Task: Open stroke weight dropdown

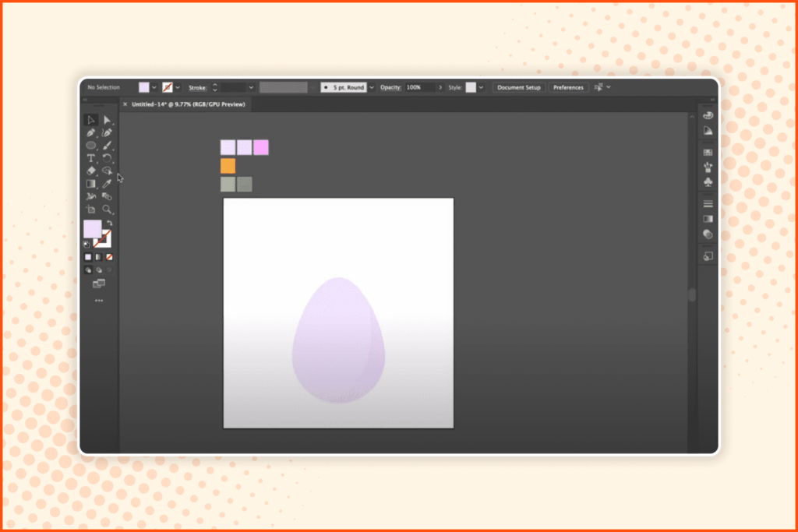Action: (x=251, y=87)
